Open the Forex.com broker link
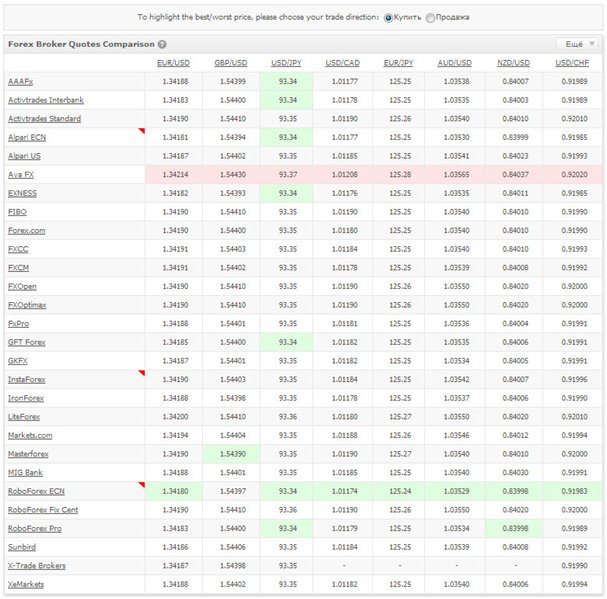Viewport: 607px width, 599px height. click(x=26, y=231)
